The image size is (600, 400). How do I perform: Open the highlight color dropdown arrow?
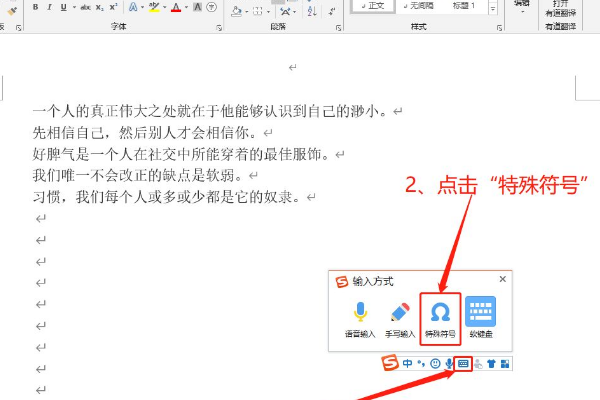click(165, 7)
